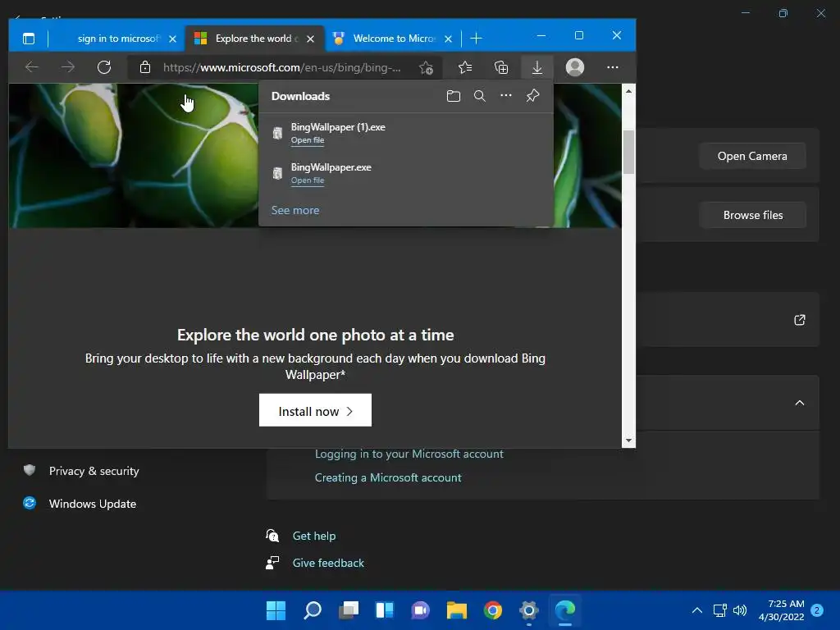Open the external link icon in Settings
The height and width of the screenshot is (630, 840).
click(799, 320)
